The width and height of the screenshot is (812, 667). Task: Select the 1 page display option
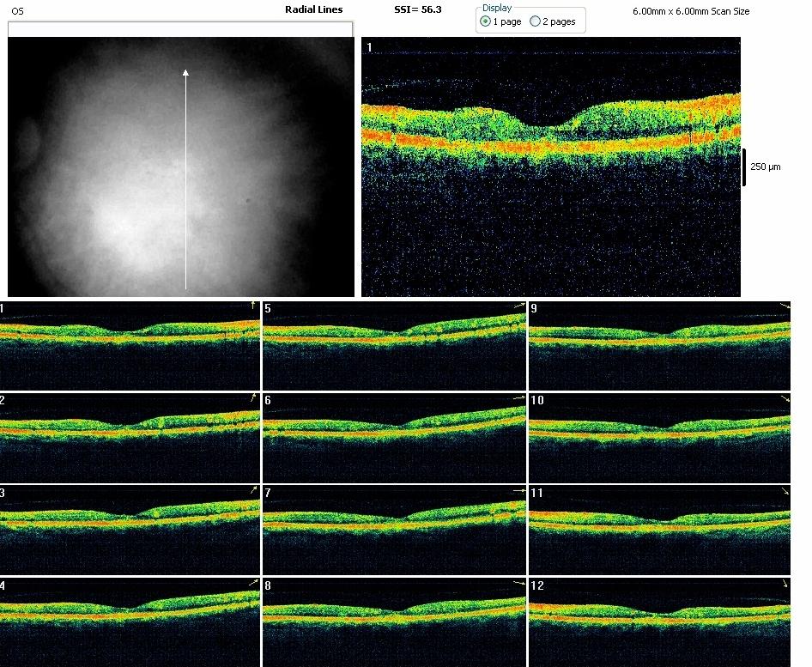pos(486,21)
